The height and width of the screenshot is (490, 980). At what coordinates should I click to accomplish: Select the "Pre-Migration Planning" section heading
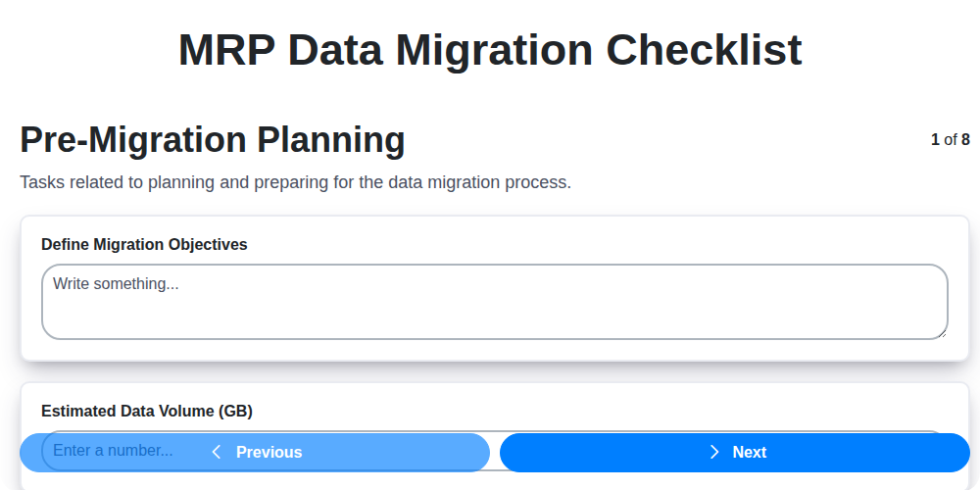click(x=213, y=140)
